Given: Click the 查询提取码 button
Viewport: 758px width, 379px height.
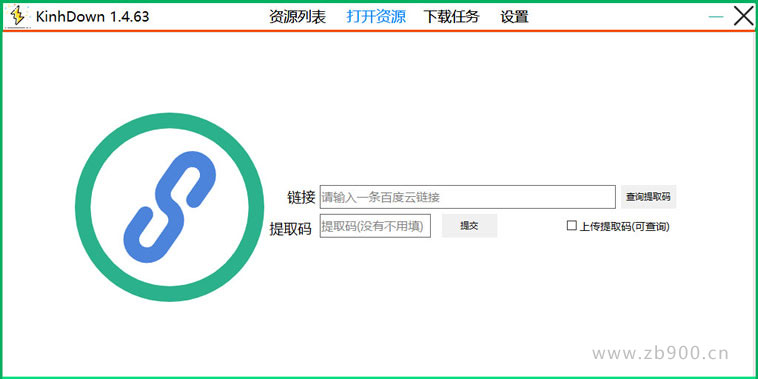Looking at the screenshot, I should [x=648, y=197].
